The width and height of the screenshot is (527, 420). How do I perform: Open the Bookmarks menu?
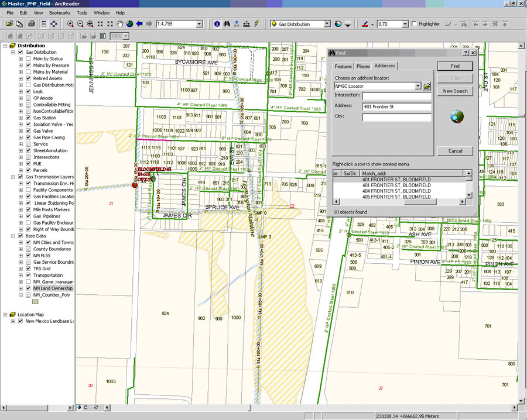pyautogui.click(x=59, y=12)
